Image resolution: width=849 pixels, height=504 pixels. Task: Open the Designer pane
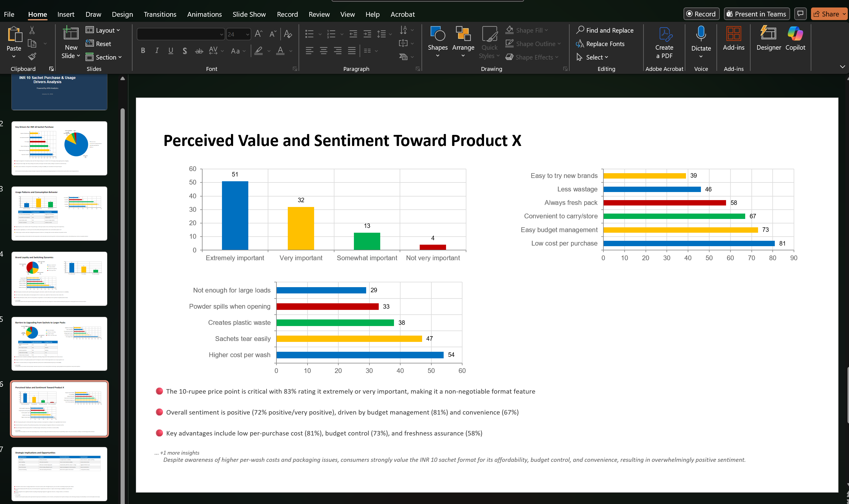(769, 38)
